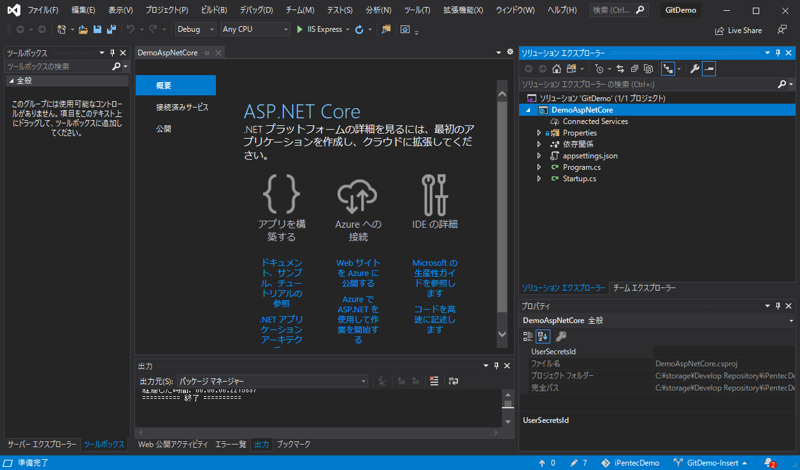Expand the Startup.cs node
The height and width of the screenshot is (470, 800).
pos(539,179)
